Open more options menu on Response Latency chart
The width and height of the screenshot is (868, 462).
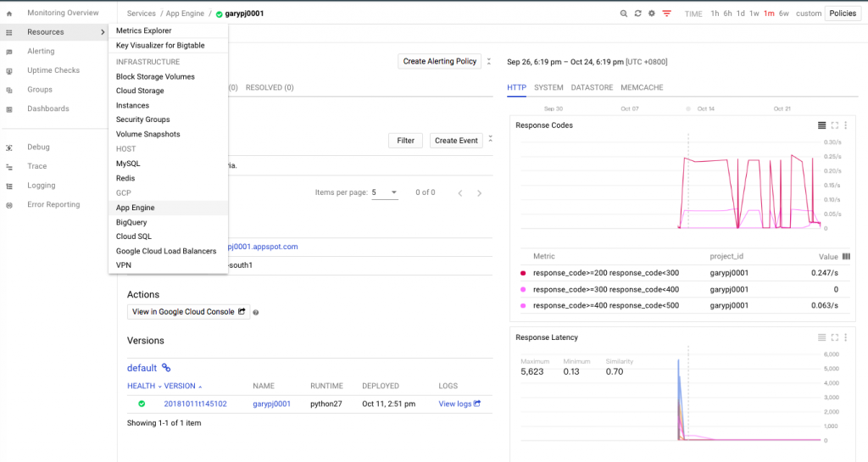(845, 337)
